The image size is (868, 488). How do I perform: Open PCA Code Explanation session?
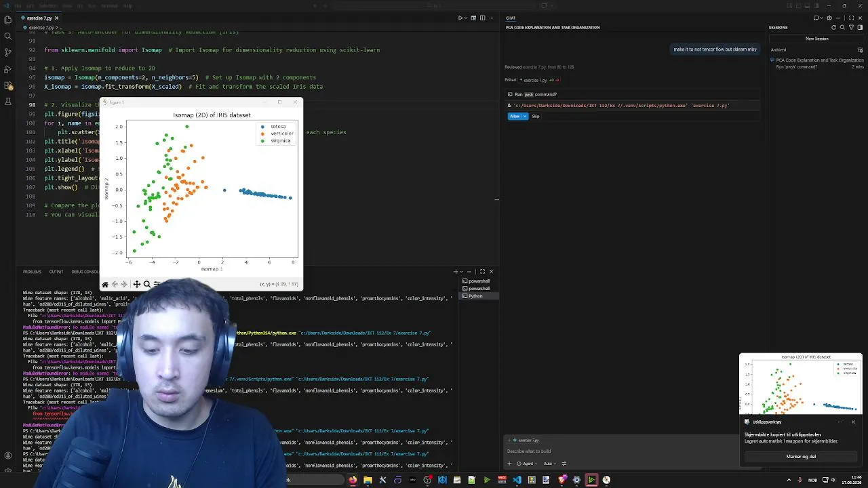point(817,63)
